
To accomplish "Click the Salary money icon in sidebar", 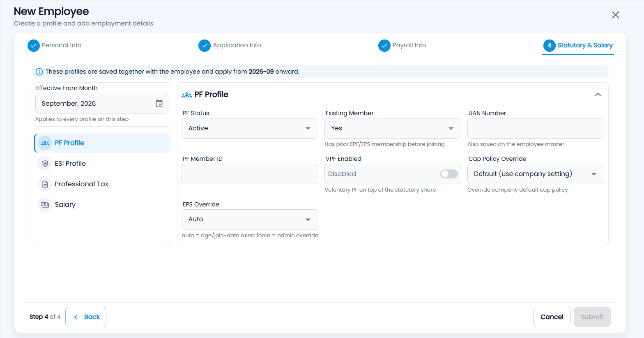I will tap(45, 205).
